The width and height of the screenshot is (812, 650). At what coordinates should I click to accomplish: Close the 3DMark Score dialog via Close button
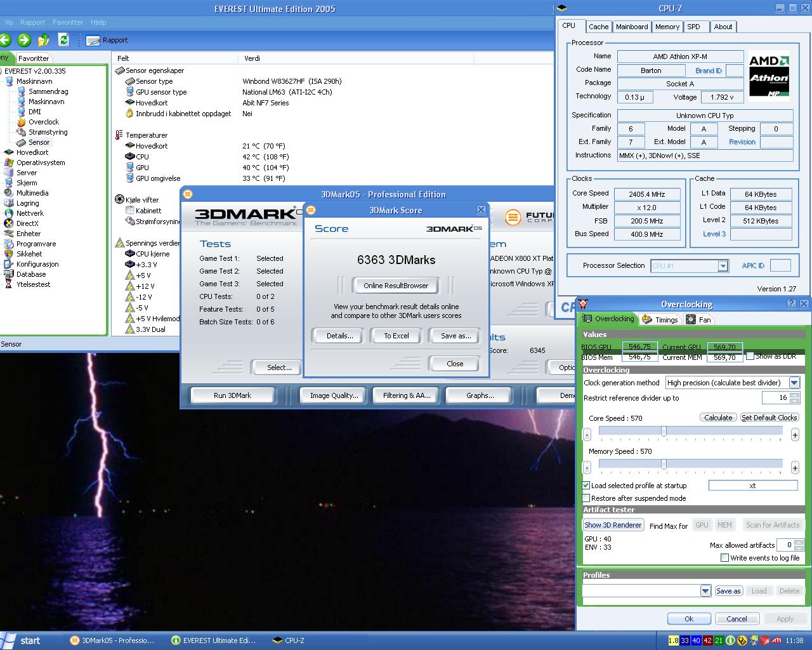[455, 364]
